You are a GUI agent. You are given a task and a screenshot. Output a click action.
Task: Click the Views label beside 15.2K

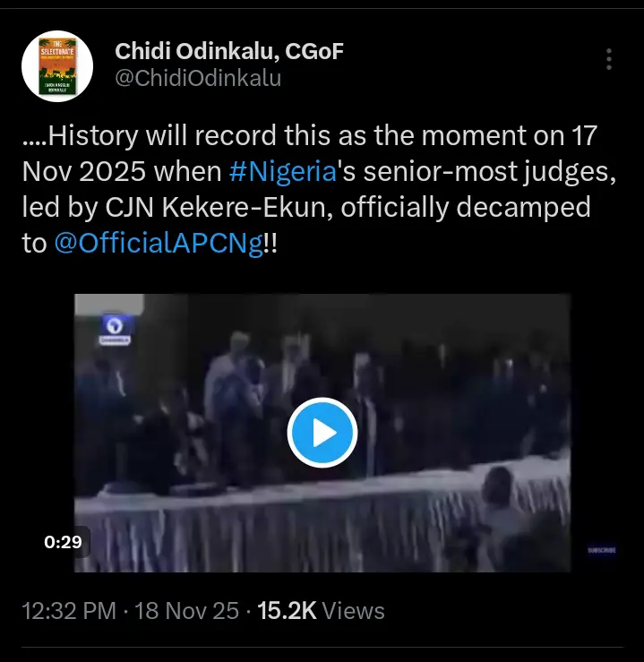coord(353,611)
